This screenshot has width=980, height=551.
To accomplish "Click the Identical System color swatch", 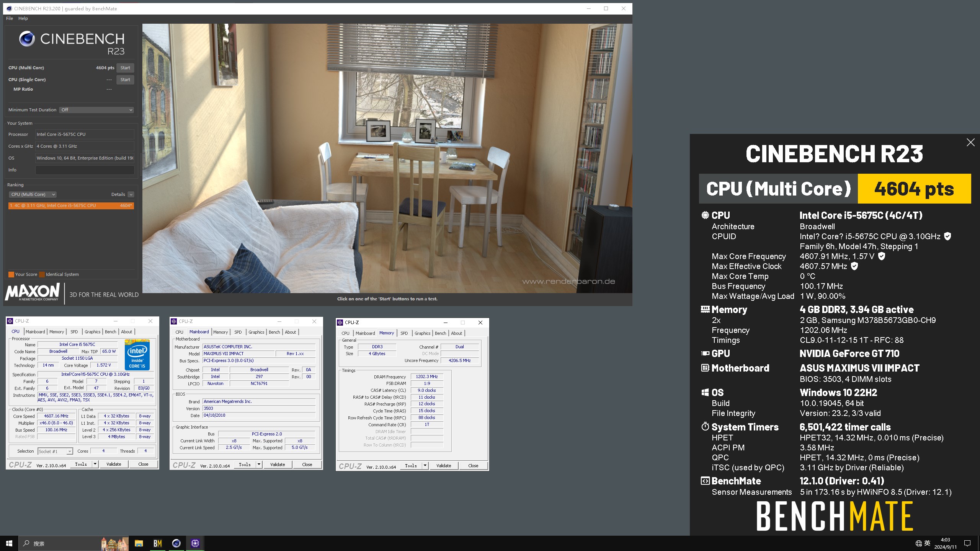I will 42,274.
